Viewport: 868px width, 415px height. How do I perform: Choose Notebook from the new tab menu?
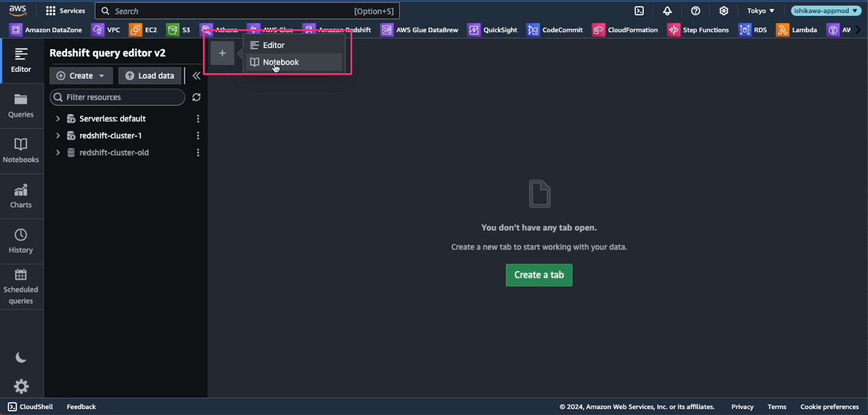[x=294, y=62]
